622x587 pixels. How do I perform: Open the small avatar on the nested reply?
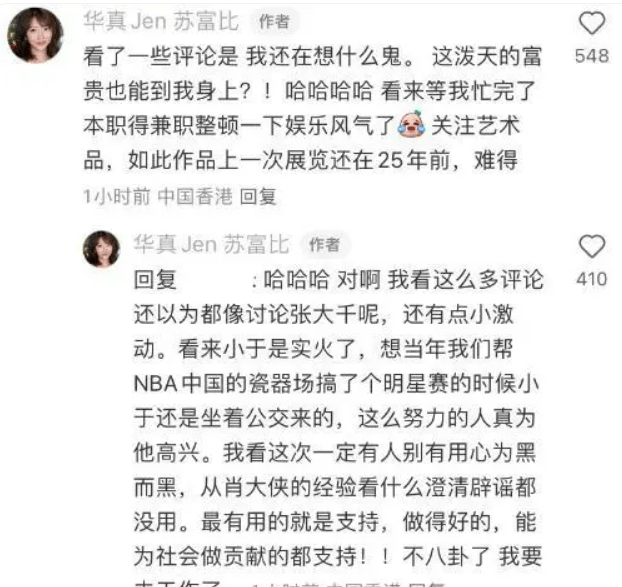102,249
